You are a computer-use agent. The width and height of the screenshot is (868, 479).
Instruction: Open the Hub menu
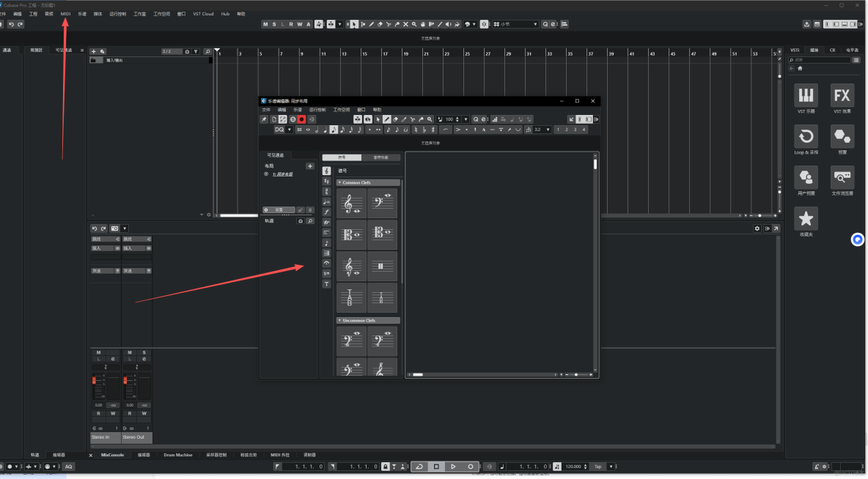tap(225, 14)
